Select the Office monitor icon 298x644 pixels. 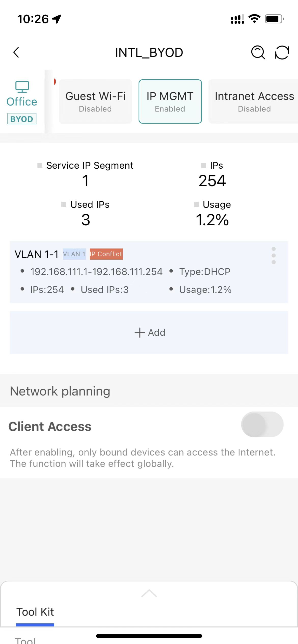coord(22,87)
